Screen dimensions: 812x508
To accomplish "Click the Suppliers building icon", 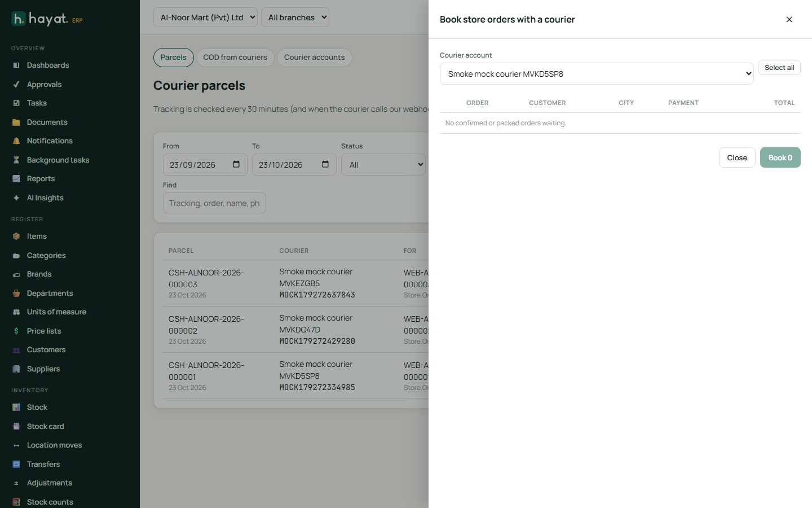I will coord(16,369).
